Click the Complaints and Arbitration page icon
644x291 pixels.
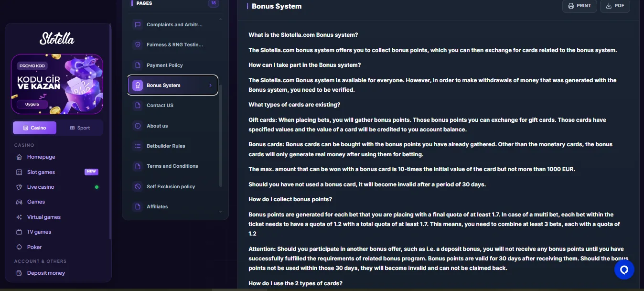pos(138,25)
